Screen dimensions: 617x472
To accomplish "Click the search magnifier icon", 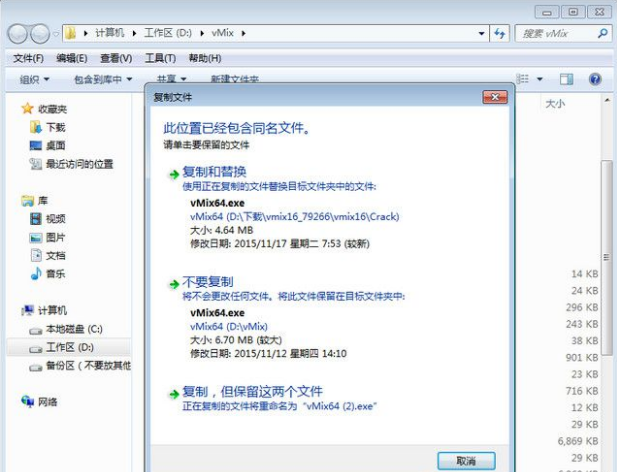I will 602,33.
